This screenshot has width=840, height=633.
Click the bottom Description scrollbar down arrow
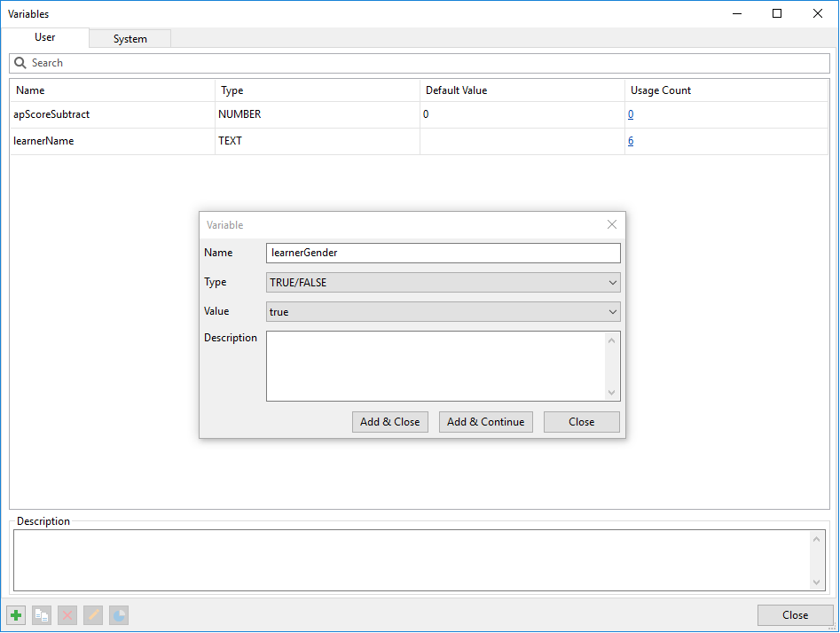(816, 582)
